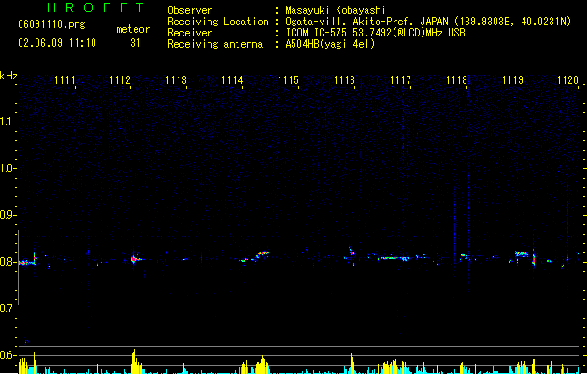Click time marker 1114
The image size is (588, 374).
(232, 80)
